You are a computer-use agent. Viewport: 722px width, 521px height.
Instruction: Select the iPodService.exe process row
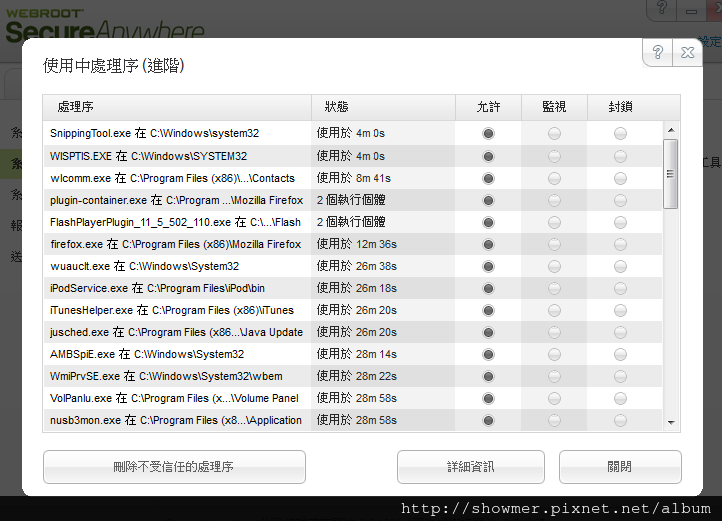[353, 288]
